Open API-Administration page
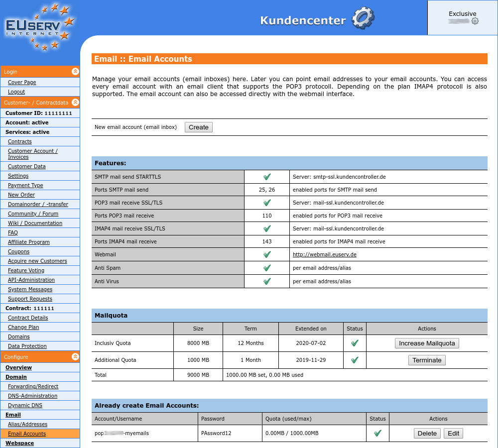Viewport: 498px width, 448px height. pyautogui.click(x=31, y=280)
